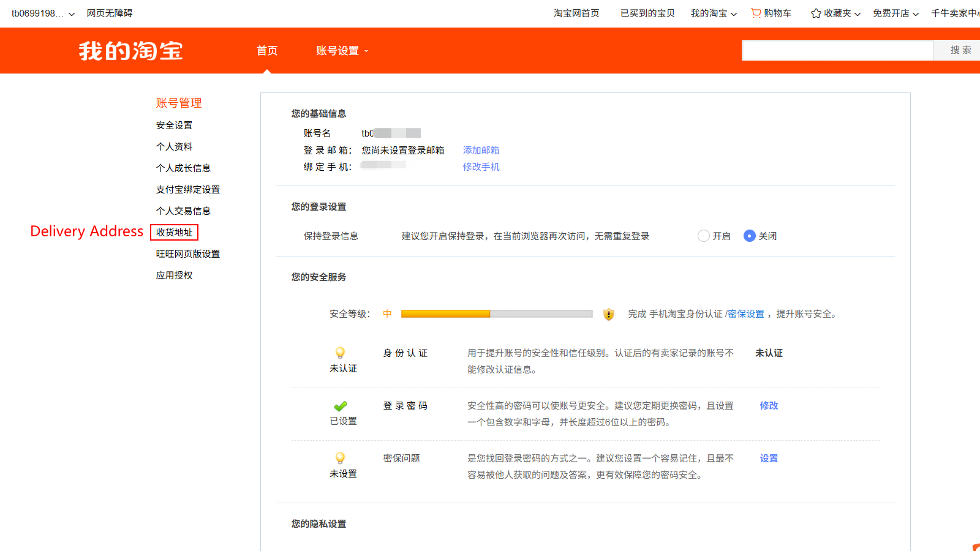Click the 修改手机 link
The width and height of the screenshot is (980, 551).
481,167
